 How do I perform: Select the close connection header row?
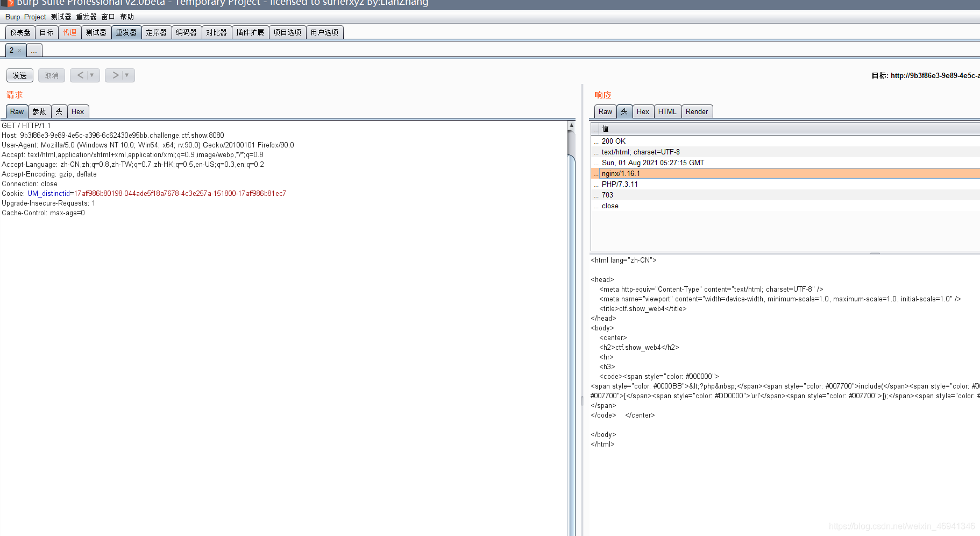785,206
